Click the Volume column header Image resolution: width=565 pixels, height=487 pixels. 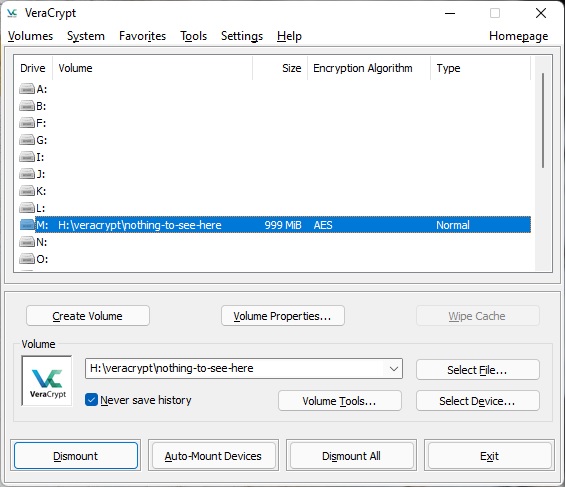[152, 68]
